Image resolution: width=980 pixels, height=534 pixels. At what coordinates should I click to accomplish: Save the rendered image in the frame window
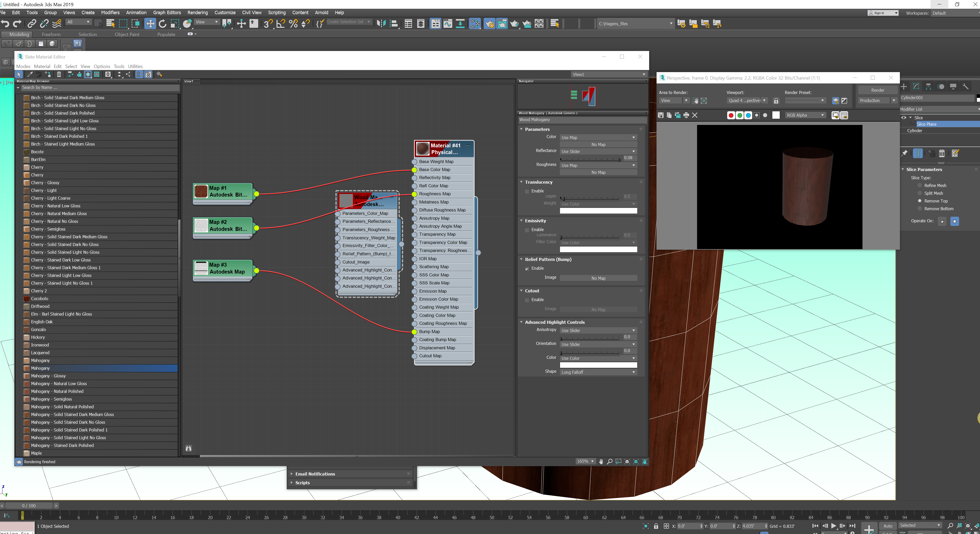pyautogui.click(x=661, y=115)
